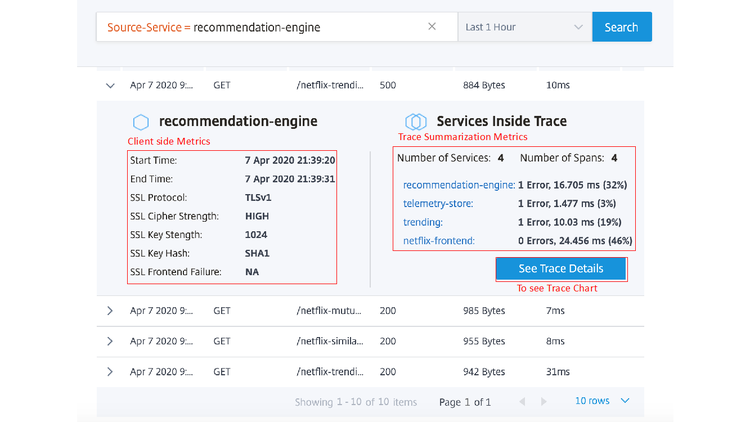Select the Start Time value 21:39:20
Screen dimensions: 750x422
point(290,160)
